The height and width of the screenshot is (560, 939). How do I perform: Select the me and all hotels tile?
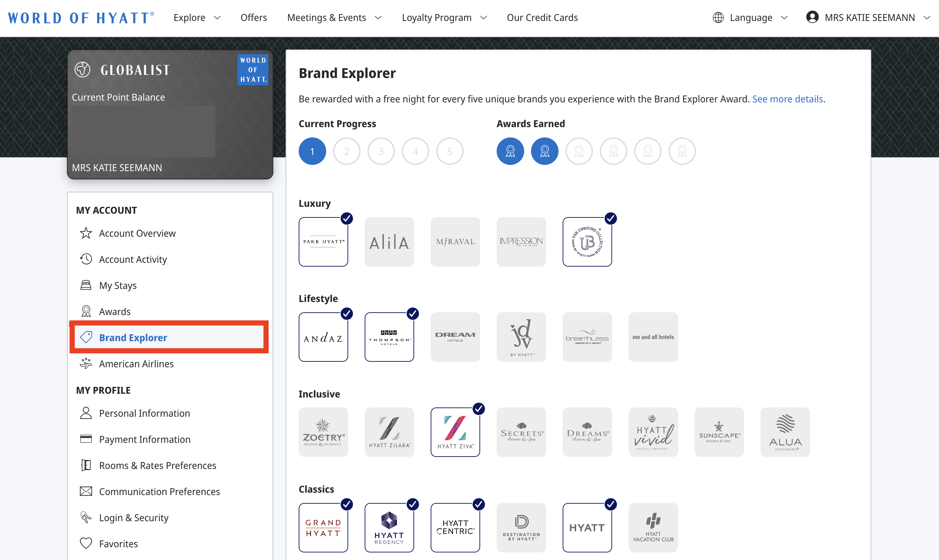pos(653,337)
